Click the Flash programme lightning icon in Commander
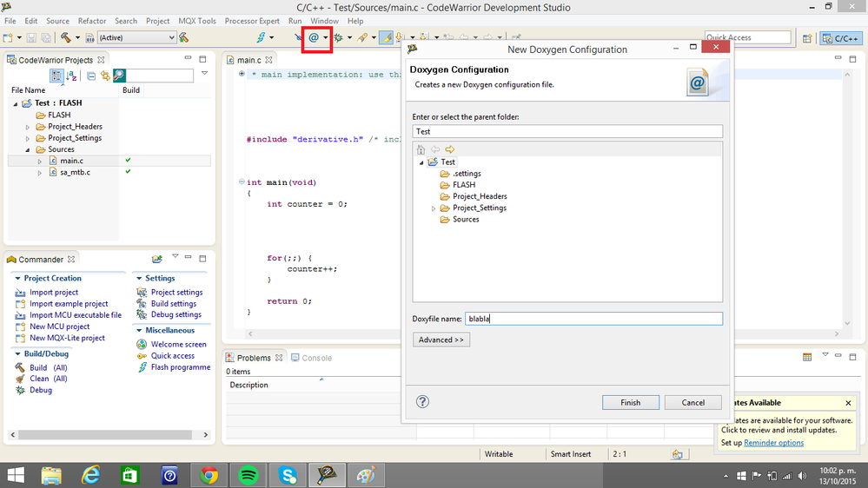 [x=142, y=367]
